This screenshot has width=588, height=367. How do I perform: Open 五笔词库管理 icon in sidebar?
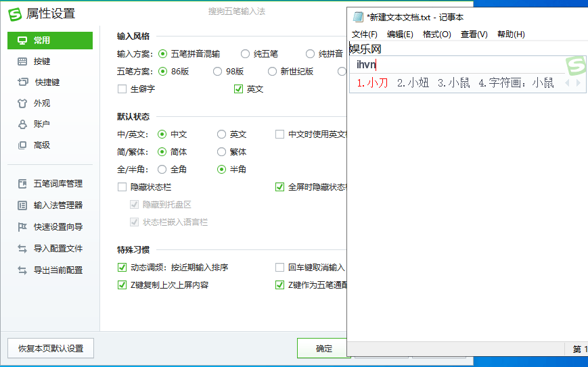click(22, 184)
